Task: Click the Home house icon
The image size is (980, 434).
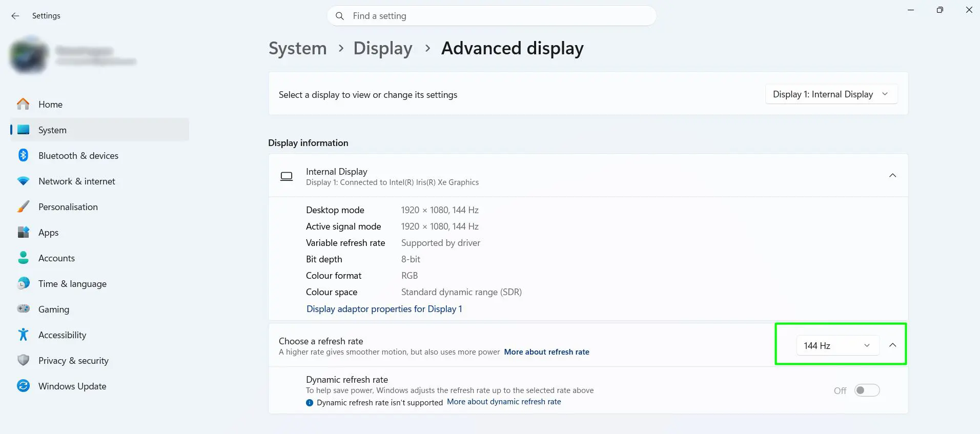Action: tap(23, 104)
